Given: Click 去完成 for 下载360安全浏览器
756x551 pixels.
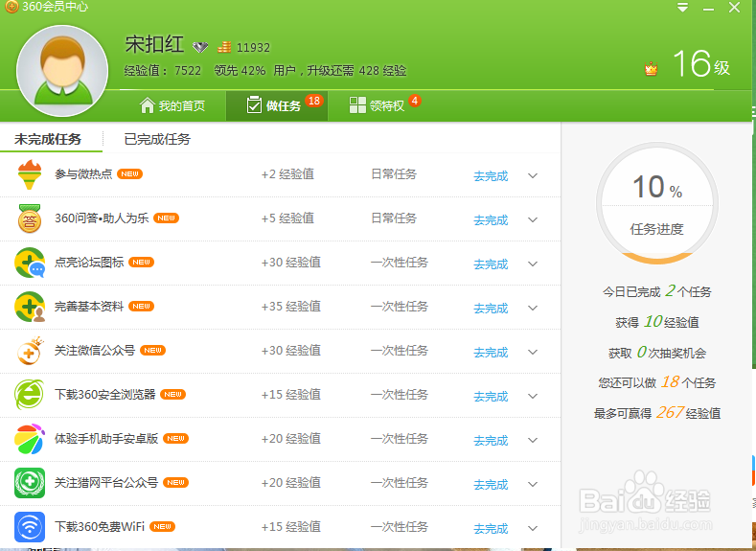Looking at the screenshot, I should [x=491, y=397].
